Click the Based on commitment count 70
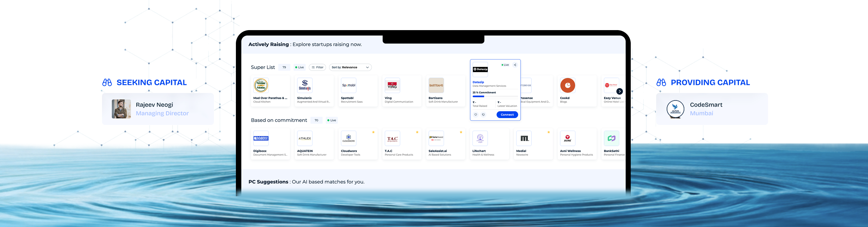The image size is (868, 227). pos(316,120)
